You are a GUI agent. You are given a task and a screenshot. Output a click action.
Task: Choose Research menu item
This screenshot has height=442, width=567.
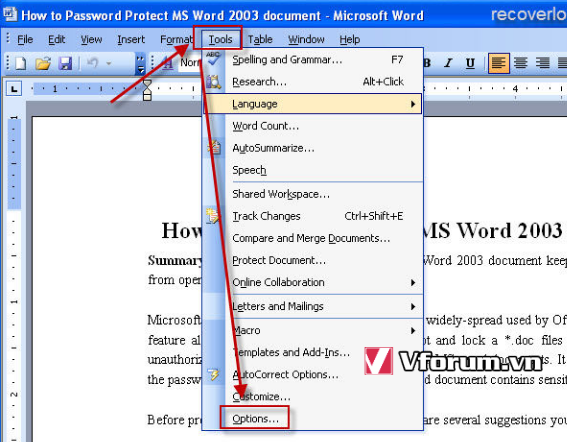(x=313, y=82)
